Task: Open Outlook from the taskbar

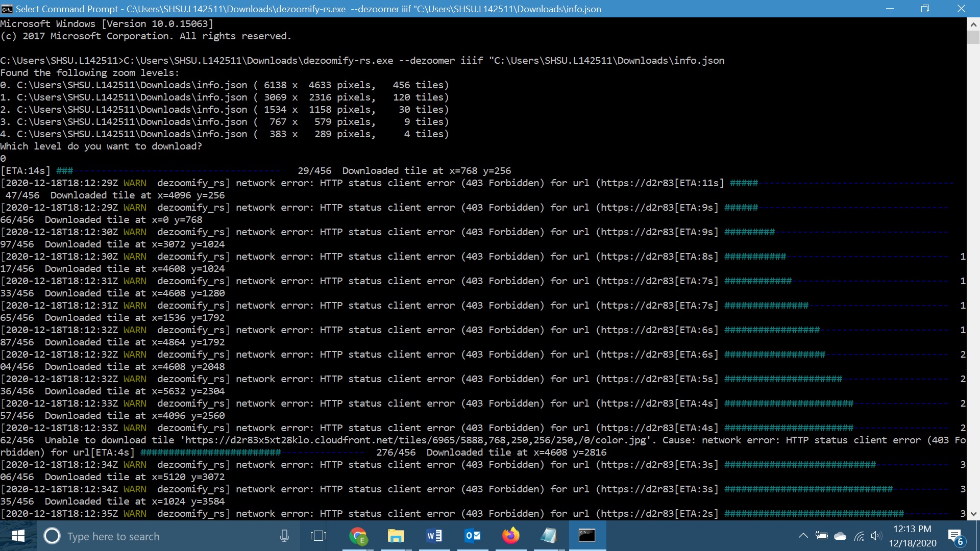Action: (x=472, y=536)
